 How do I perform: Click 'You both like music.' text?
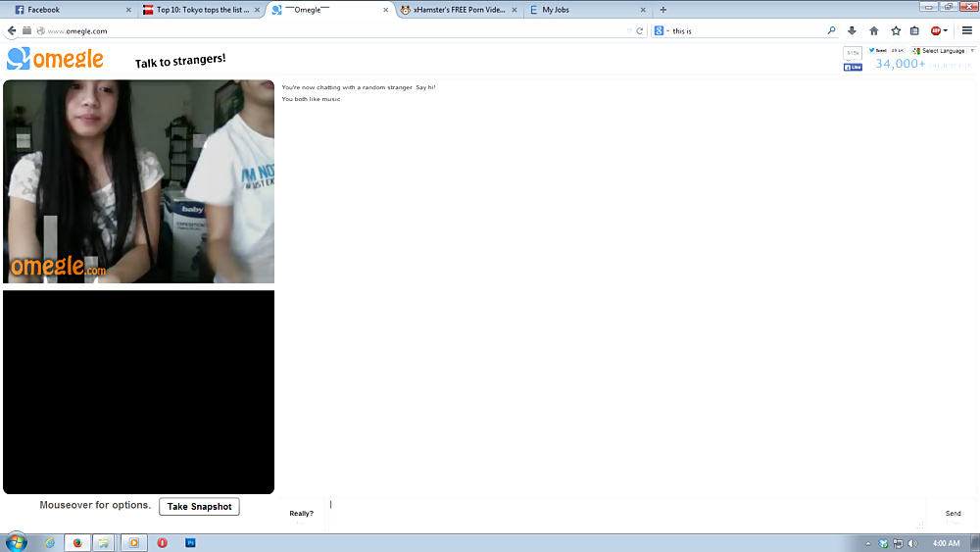point(312,99)
